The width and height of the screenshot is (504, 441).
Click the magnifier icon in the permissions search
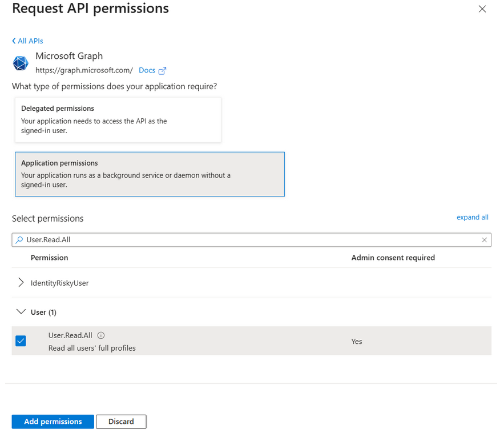pos(19,240)
